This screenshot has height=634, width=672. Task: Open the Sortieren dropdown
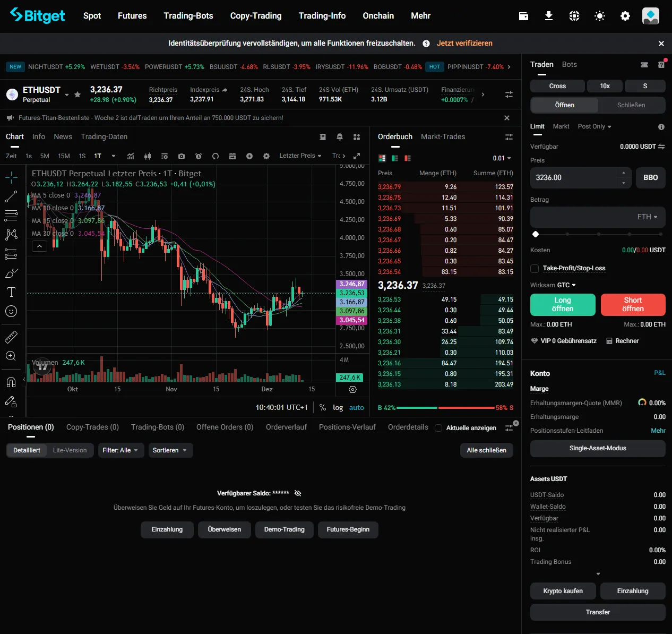pos(170,450)
